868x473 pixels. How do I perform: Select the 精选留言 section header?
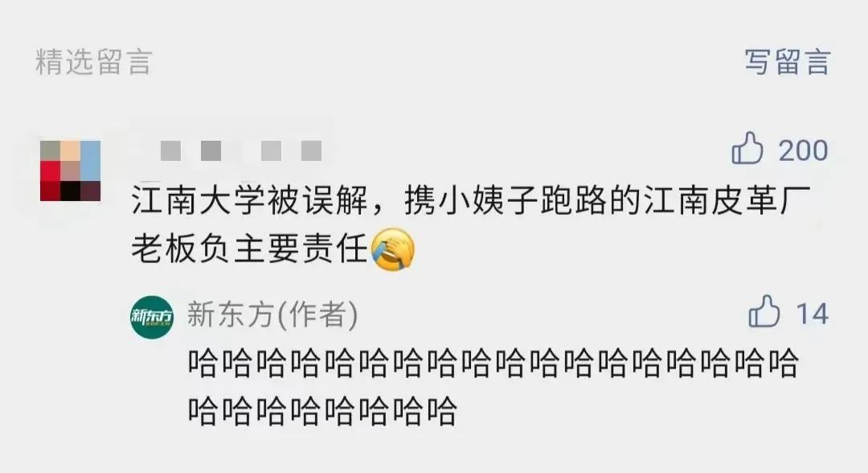click(93, 61)
